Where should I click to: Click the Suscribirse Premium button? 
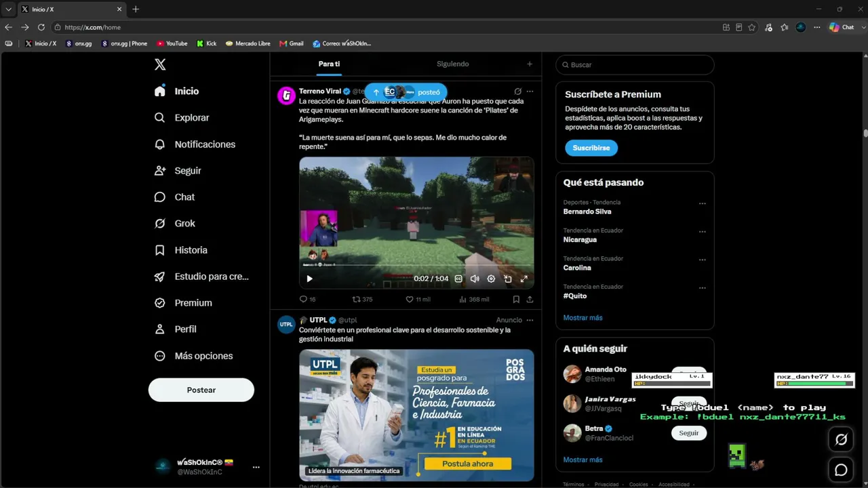coord(591,148)
